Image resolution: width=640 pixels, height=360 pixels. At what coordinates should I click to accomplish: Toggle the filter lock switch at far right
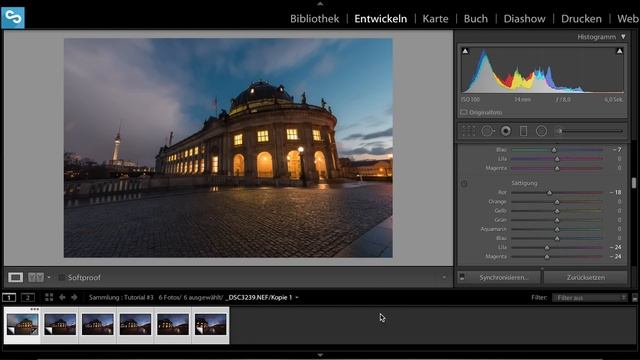coord(635,298)
